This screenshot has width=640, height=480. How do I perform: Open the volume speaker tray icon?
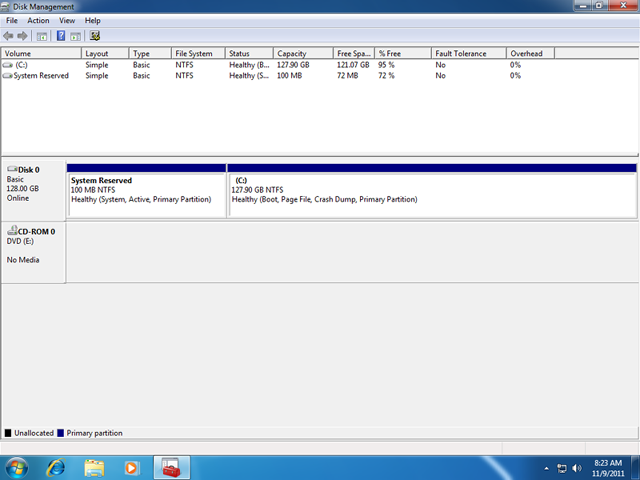click(577, 468)
